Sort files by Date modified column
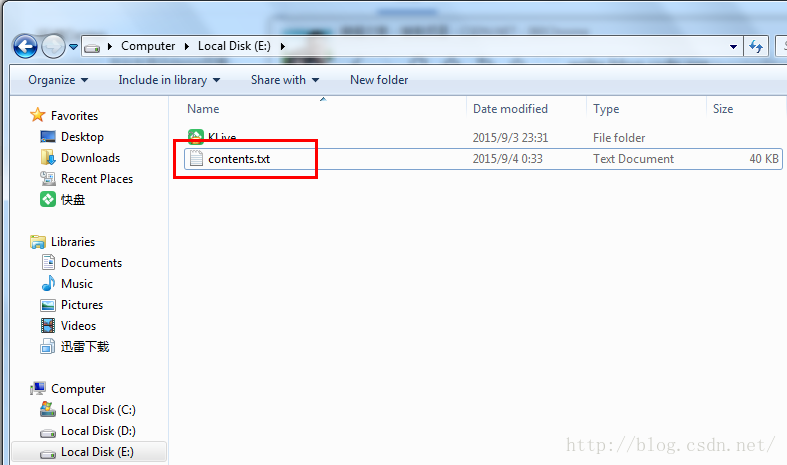This screenshot has height=465, width=787. 510,109
